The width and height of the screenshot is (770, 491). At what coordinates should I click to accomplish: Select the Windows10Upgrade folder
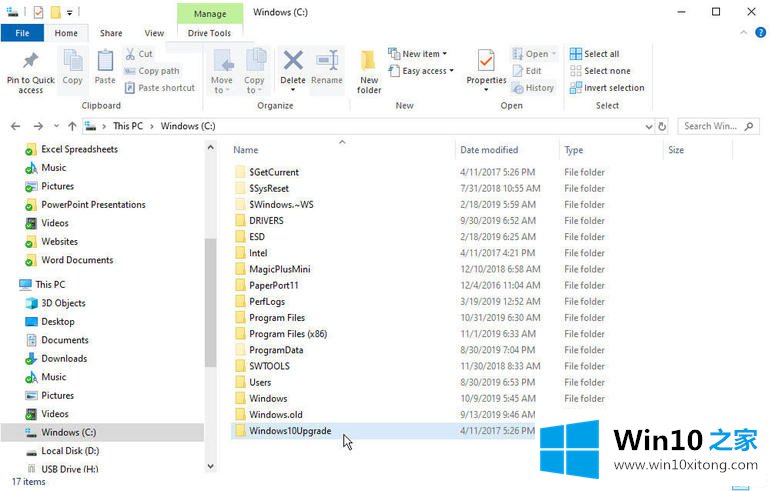(290, 431)
